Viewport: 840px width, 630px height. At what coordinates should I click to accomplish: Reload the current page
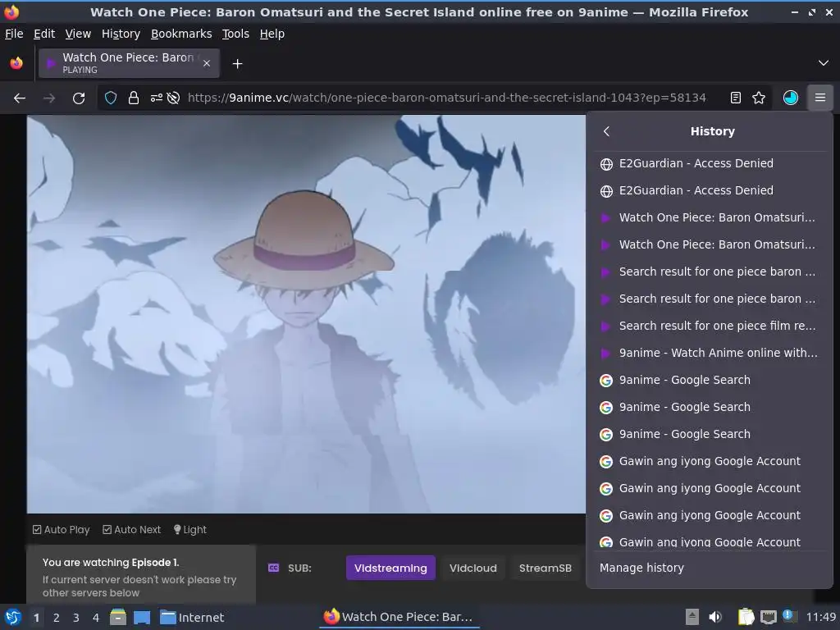[x=79, y=98]
